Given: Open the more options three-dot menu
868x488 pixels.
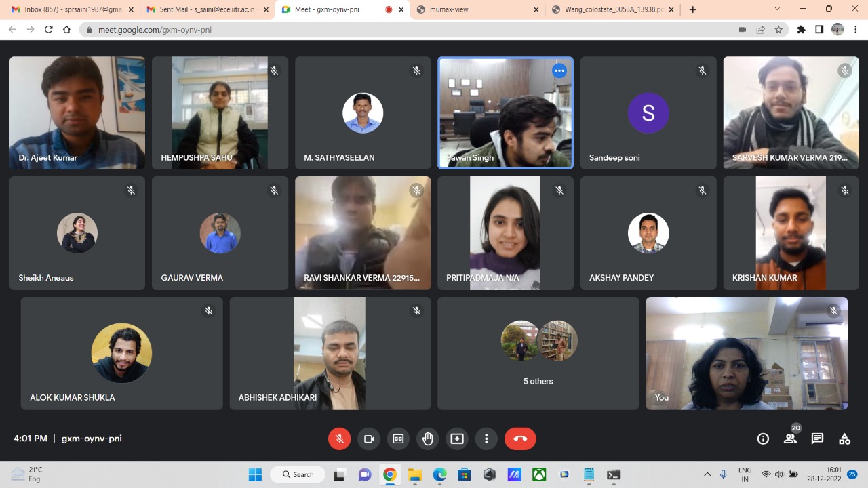Looking at the screenshot, I should click(x=486, y=439).
